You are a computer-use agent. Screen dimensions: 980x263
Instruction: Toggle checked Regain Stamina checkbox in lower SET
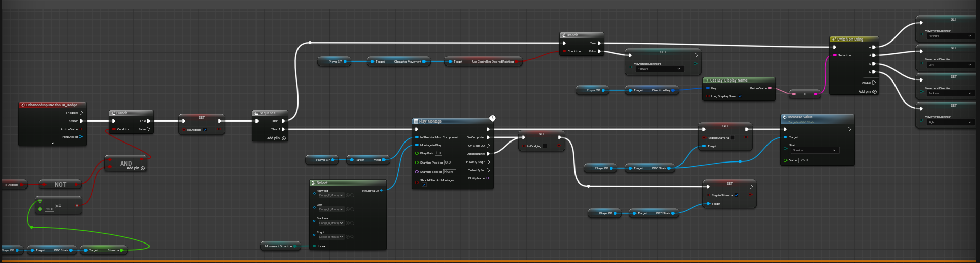pos(736,195)
